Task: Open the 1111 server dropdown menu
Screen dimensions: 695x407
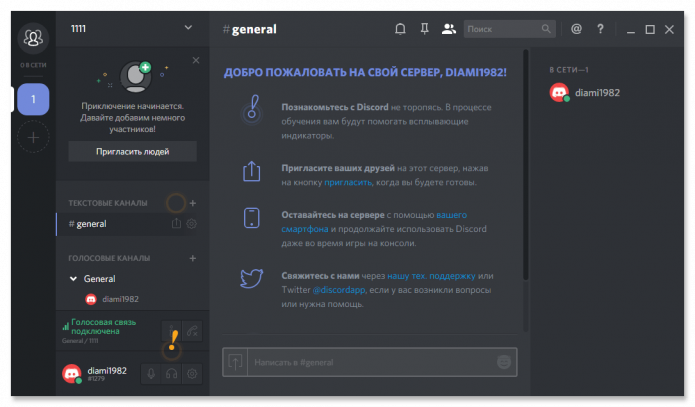Action: [x=188, y=28]
